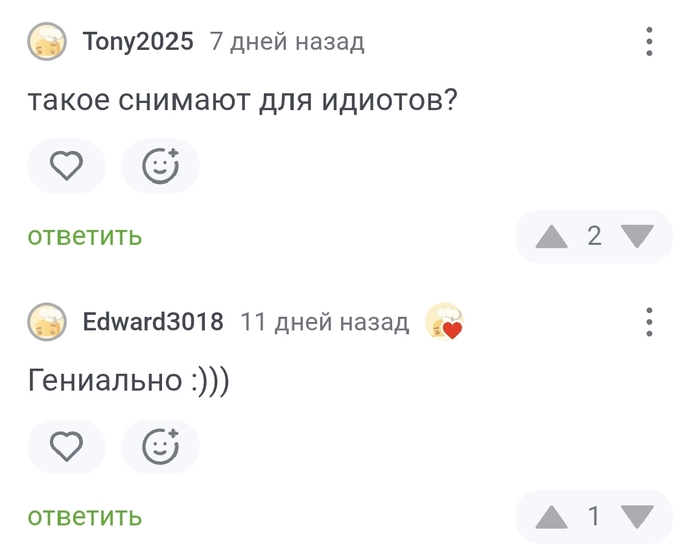Open three-dot menu on Edward3018's comment
This screenshot has width=700, height=550.
click(649, 322)
